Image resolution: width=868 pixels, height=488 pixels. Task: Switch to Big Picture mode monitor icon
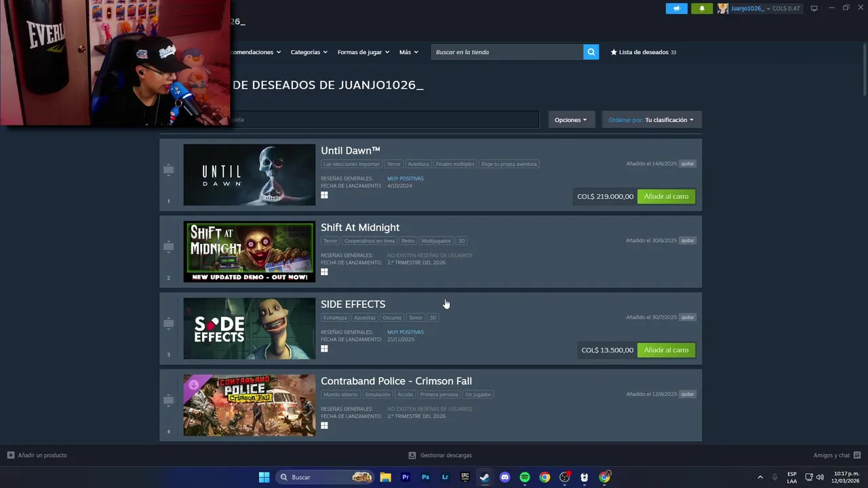click(814, 8)
